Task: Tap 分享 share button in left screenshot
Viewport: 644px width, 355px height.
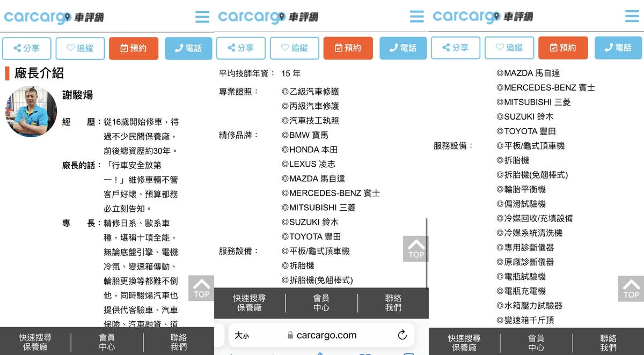Action: click(x=27, y=48)
